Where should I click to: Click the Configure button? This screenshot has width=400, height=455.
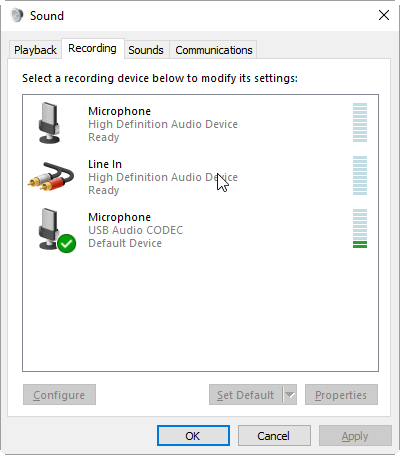59,395
